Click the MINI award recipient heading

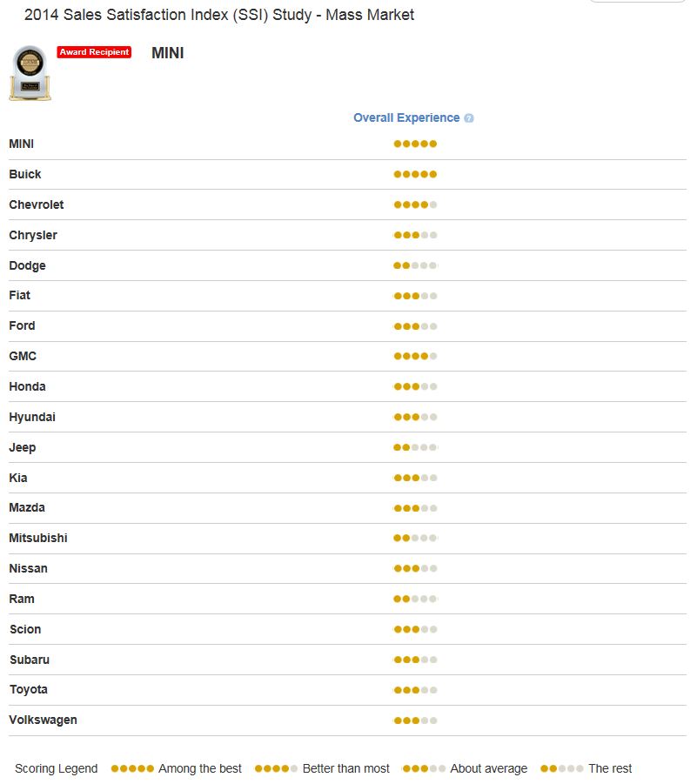(x=167, y=53)
